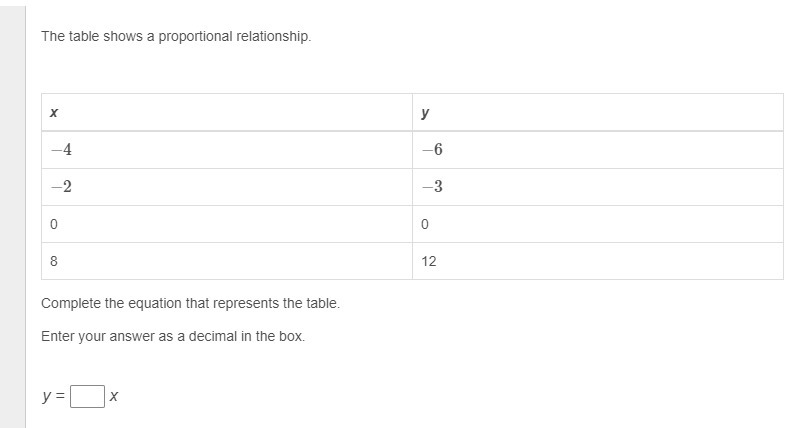Click the answer input box in the equation
The height and width of the screenshot is (428, 811).
pyautogui.click(x=88, y=397)
